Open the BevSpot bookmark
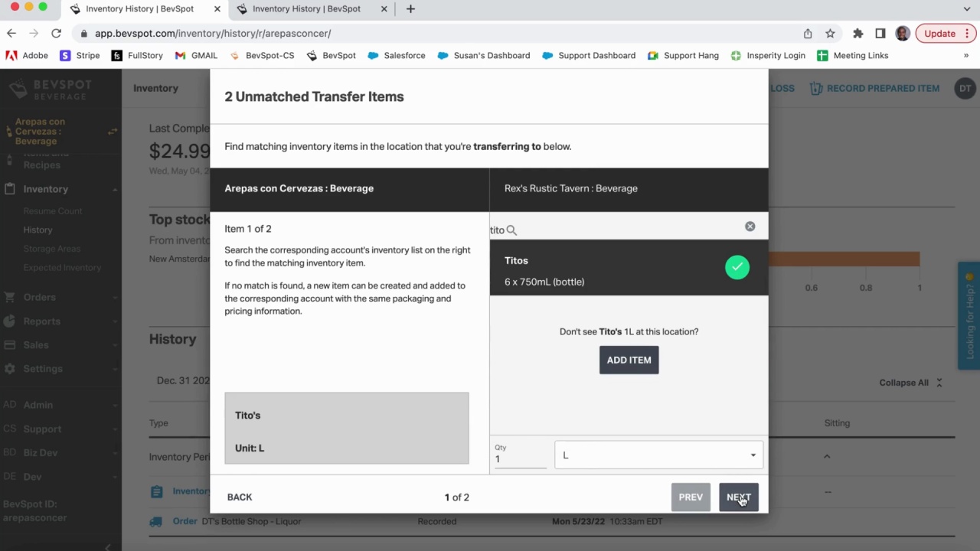This screenshot has height=551, width=980. click(x=331, y=56)
